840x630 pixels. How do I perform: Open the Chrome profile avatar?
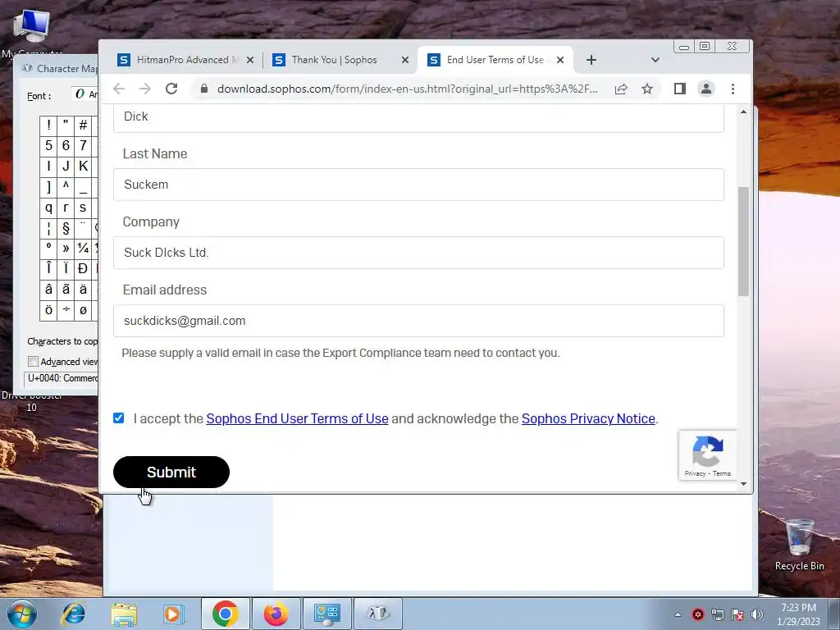coord(706,89)
